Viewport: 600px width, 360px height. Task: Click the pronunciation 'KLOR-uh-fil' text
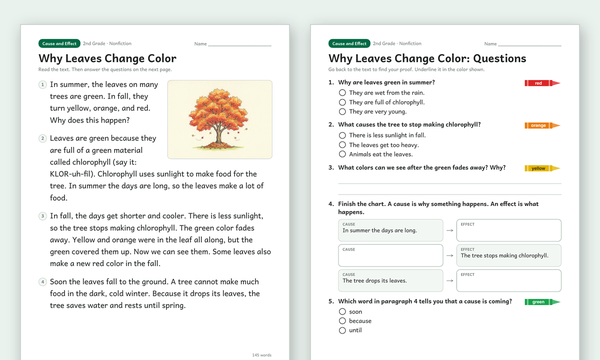(70, 174)
